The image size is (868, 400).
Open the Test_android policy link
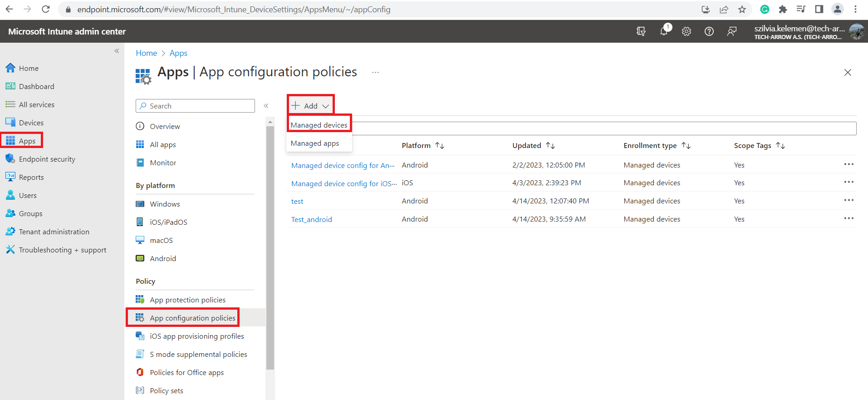point(312,219)
